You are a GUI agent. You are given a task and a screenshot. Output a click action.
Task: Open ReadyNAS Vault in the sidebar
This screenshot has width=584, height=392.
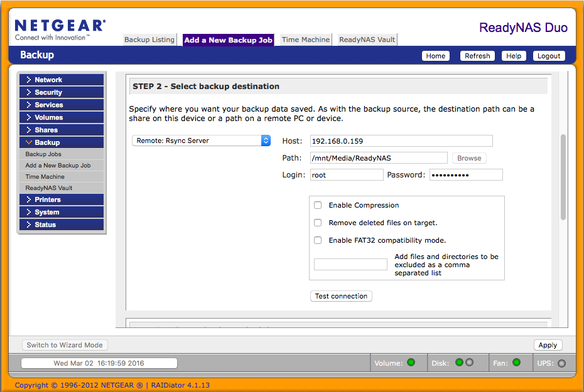(62, 188)
